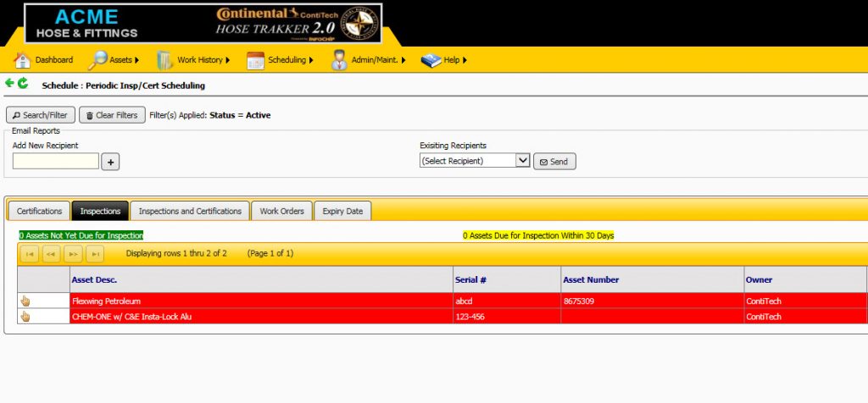
Task: Click the hand icon for CHEM-ONE row
Action: tap(25, 317)
